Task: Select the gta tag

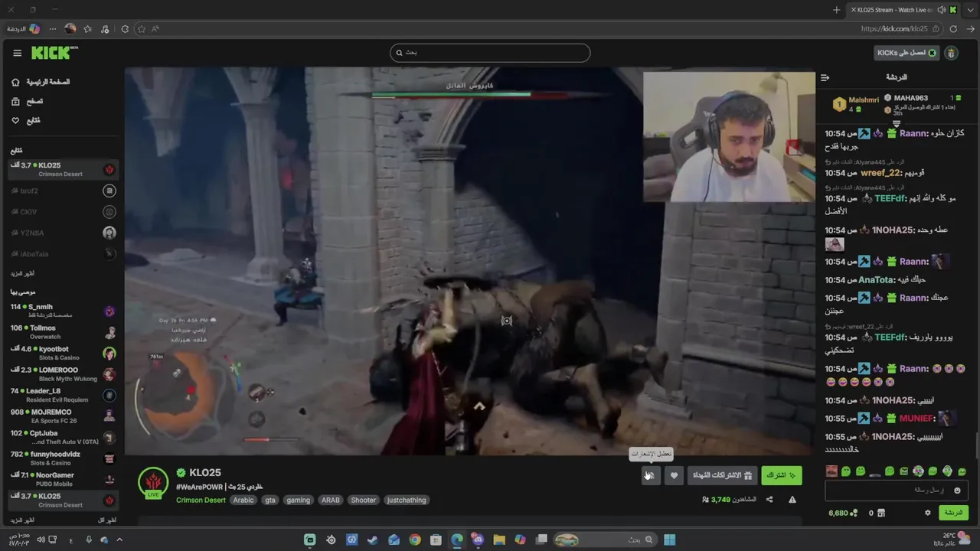Action: 270,500
